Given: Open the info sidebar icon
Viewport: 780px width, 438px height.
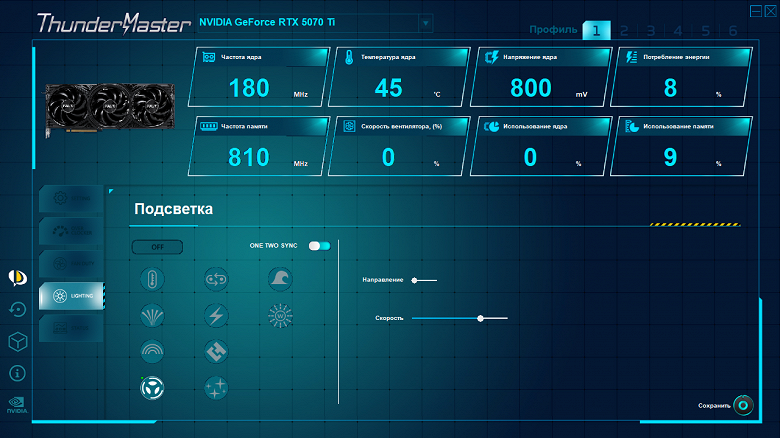Looking at the screenshot, I should 17,373.
